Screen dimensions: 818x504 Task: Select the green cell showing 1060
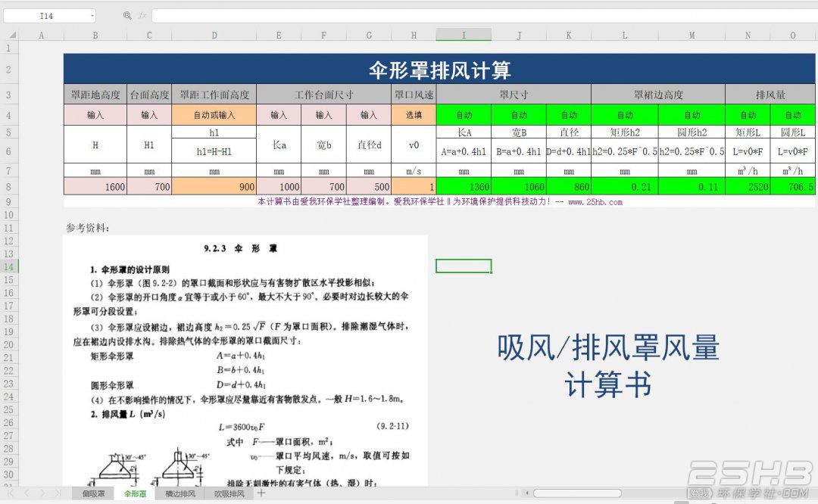pos(519,187)
